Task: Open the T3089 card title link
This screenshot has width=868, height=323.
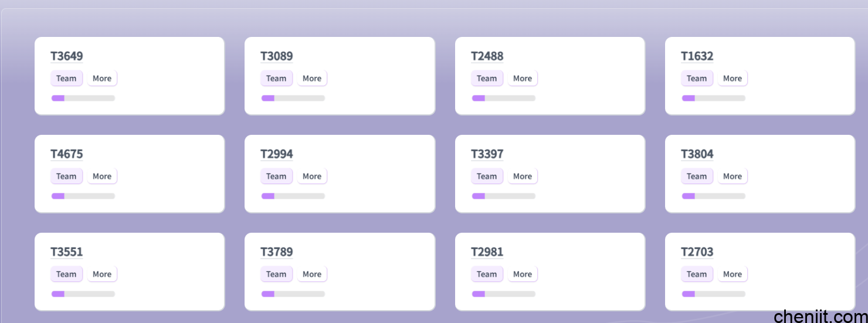Action: click(x=276, y=56)
